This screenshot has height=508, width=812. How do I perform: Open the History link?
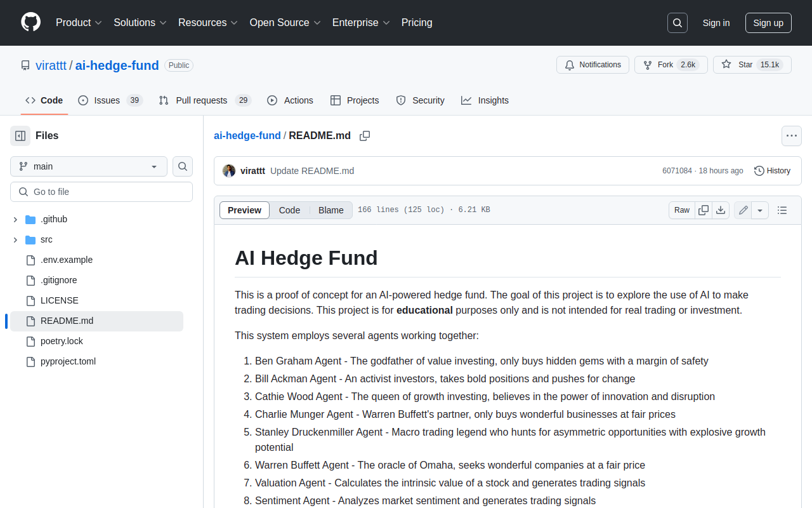[772, 171]
